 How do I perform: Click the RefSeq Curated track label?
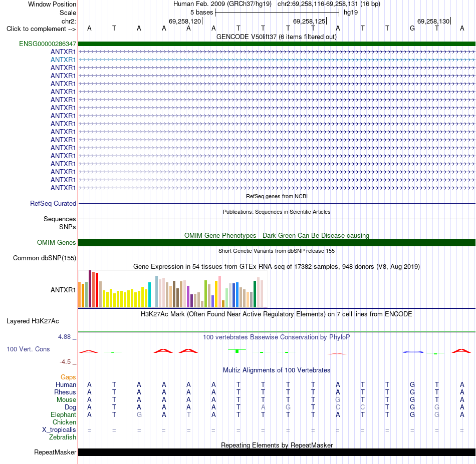tap(53, 204)
